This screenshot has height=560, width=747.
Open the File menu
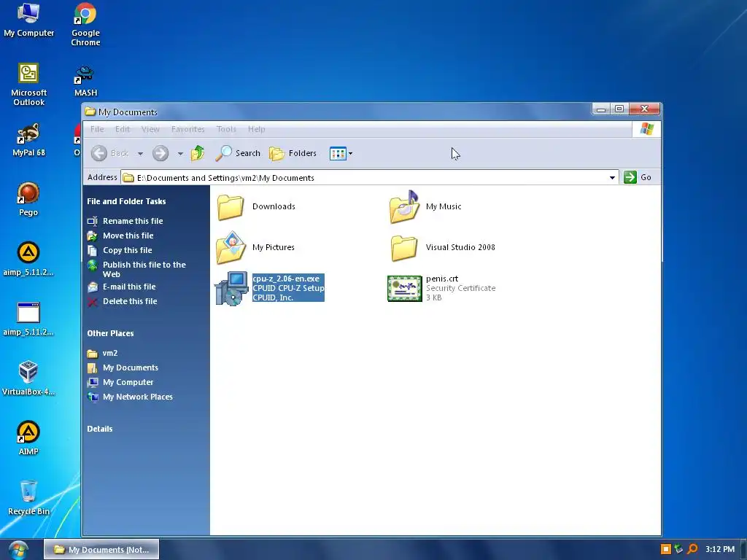[97, 129]
